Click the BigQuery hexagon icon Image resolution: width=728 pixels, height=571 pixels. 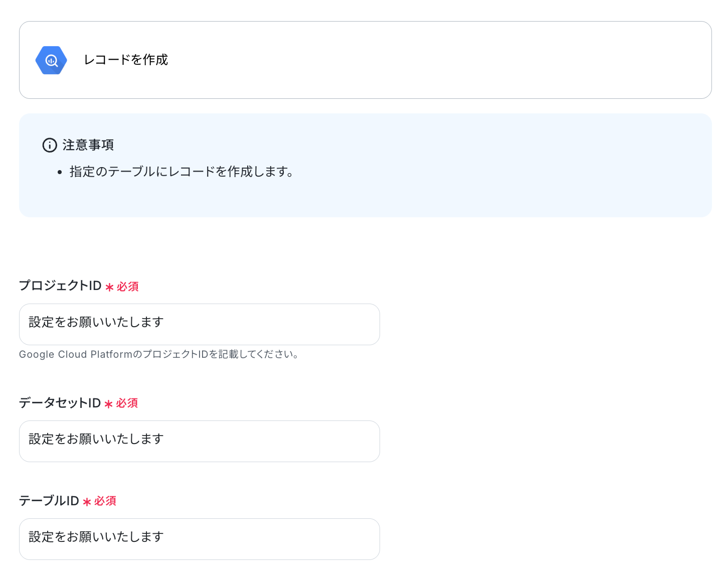coord(51,60)
